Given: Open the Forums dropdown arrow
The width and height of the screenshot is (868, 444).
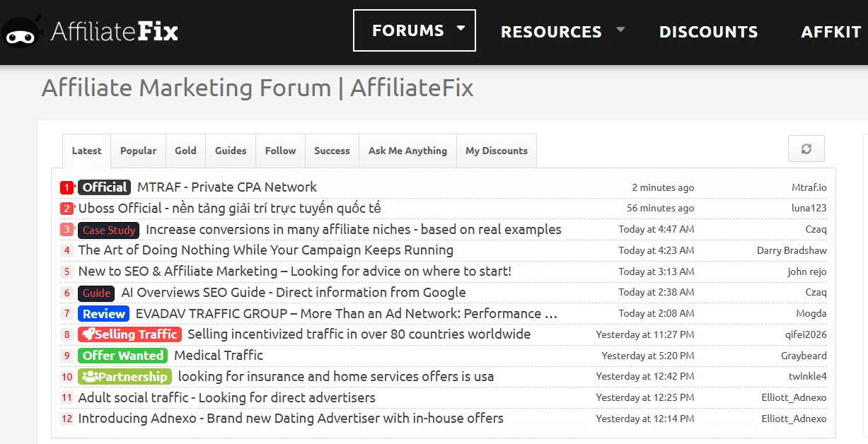Looking at the screenshot, I should tap(461, 29).
